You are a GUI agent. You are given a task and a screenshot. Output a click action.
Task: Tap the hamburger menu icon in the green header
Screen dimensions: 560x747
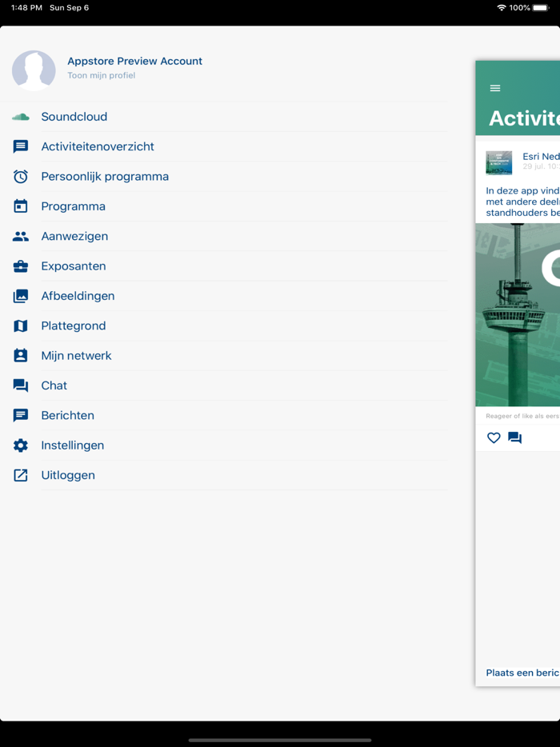pyautogui.click(x=495, y=88)
